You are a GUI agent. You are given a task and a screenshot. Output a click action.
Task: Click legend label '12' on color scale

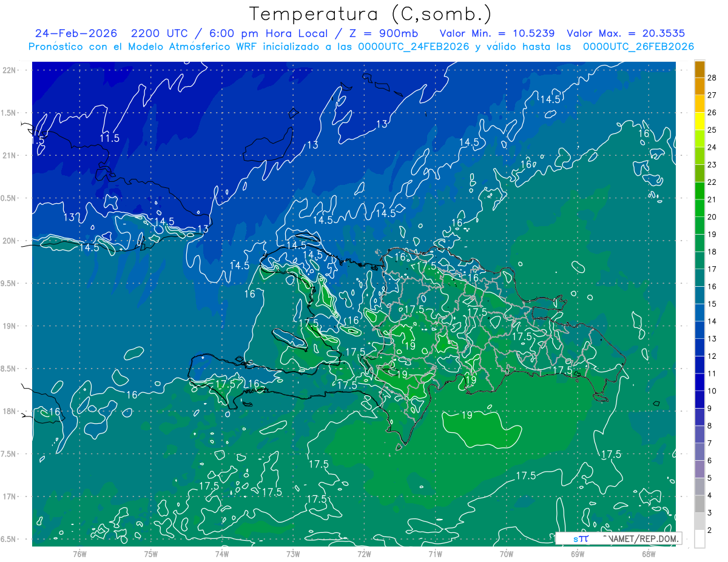712,356
